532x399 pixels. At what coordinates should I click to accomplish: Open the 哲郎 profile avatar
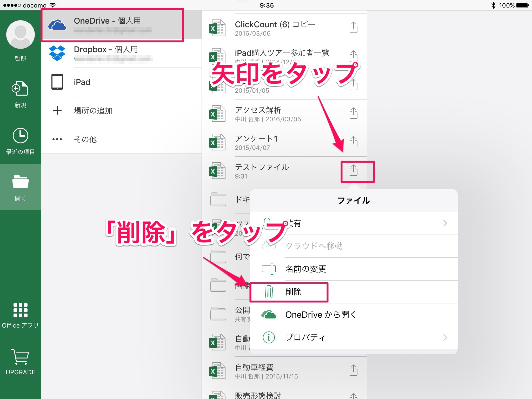tap(21, 34)
